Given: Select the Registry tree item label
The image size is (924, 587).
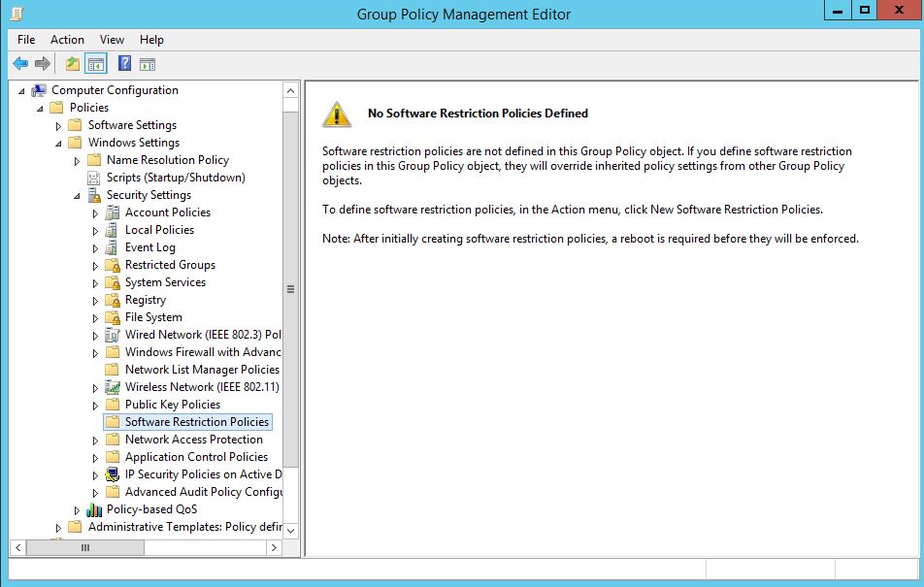Looking at the screenshot, I should pos(146,300).
